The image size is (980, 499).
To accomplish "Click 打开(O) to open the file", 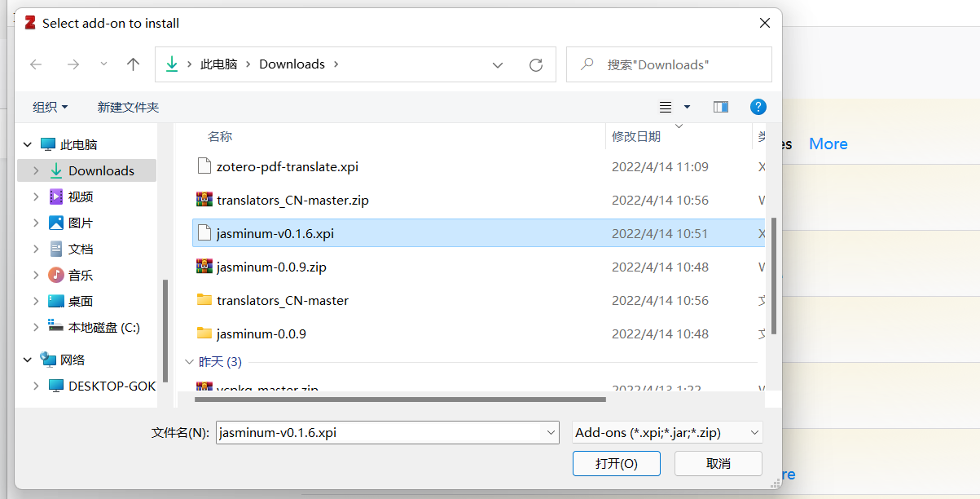I will click(x=617, y=463).
